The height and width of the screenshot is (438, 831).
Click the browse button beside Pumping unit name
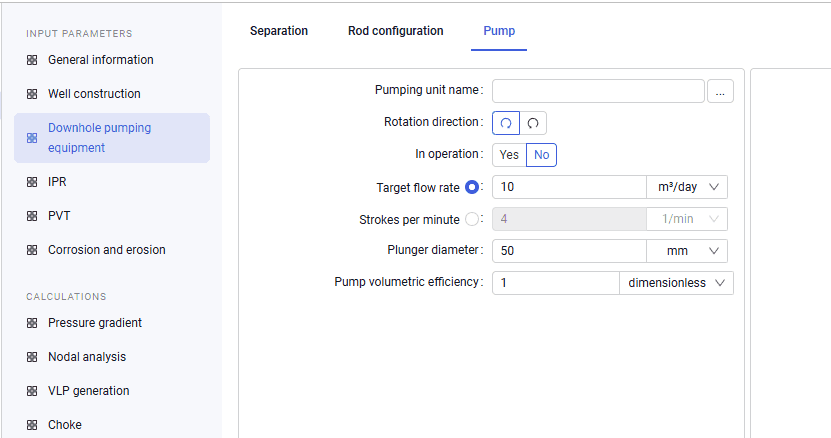(720, 91)
